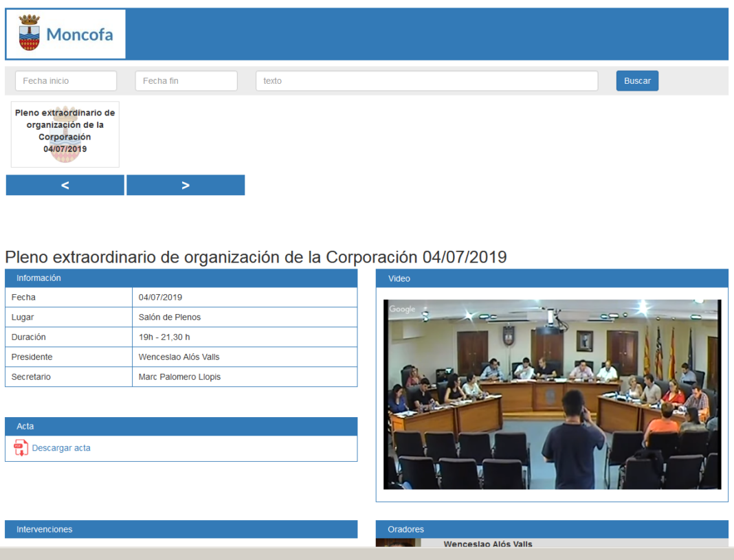Play the council meeting video
Viewport: 734px width, 560px height.
(552, 394)
